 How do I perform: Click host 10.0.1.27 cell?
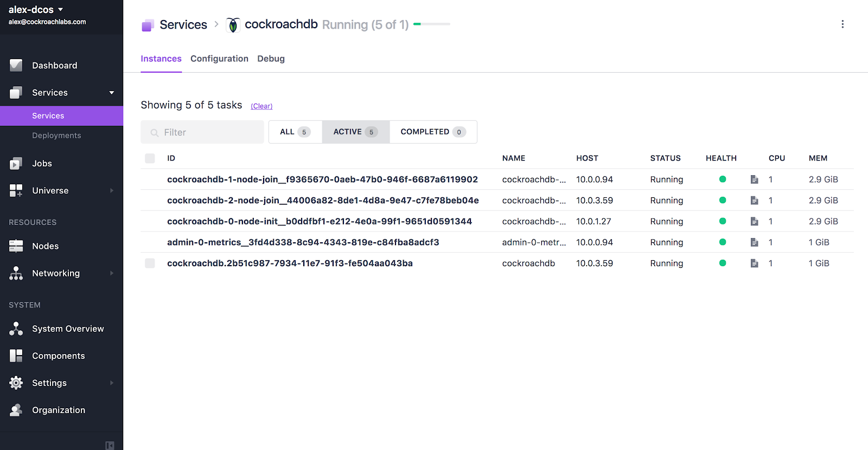pyautogui.click(x=593, y=221)
